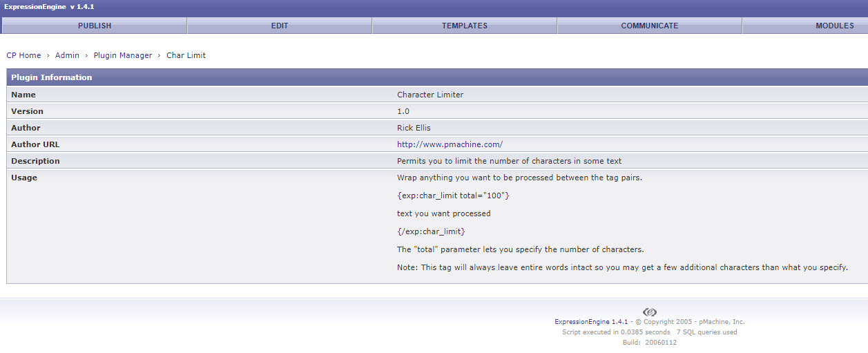Click the footer ExpressionEngine 1.4.1 link
Image resolution: width=868 pixels, height=353 pixels.
click(x=591, y=322)
